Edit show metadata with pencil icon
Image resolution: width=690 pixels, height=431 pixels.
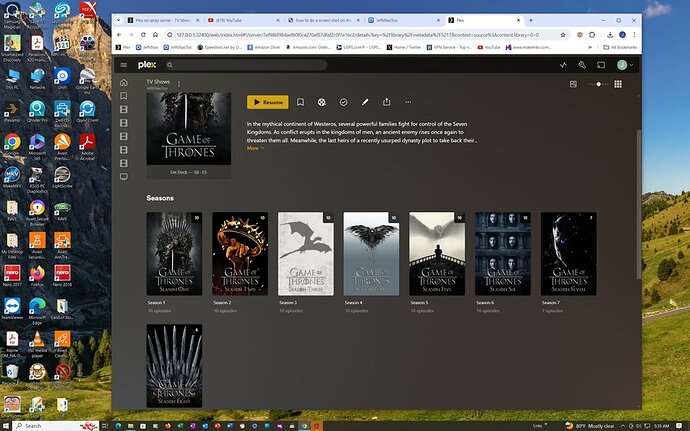(x=365, y=102)
